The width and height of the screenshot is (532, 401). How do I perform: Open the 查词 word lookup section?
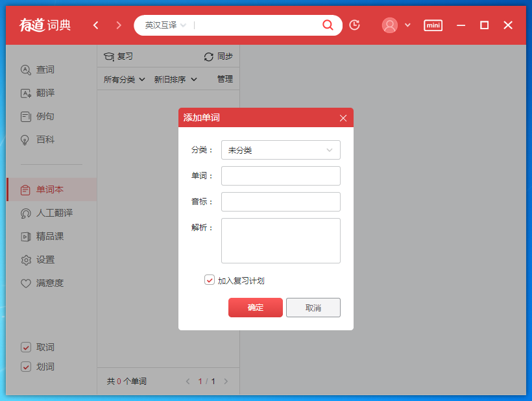45,69
